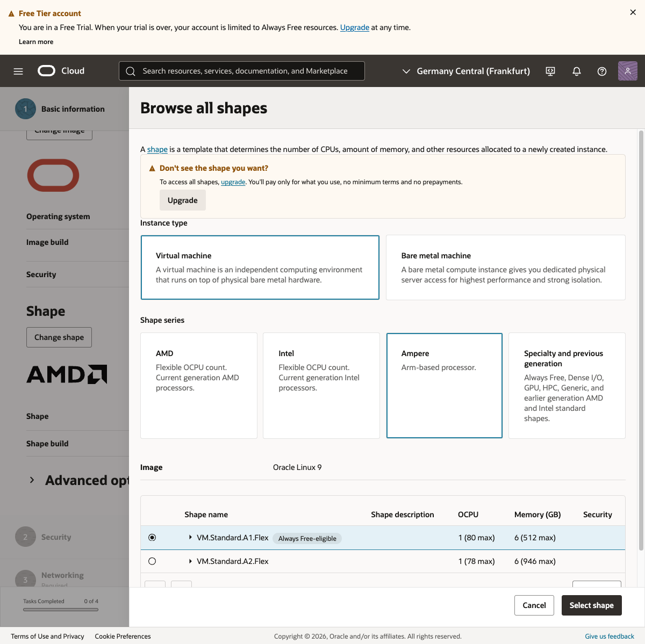Viewport: 645px width, 644px height.
Task: Click the search magnifier icon
Action: (x=131, y=71)
